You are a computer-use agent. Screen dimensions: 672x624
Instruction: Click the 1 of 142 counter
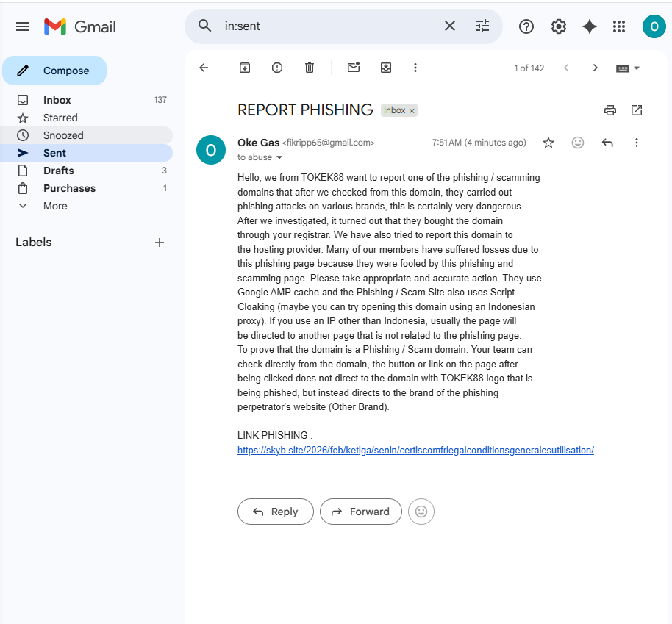(529, 68)
